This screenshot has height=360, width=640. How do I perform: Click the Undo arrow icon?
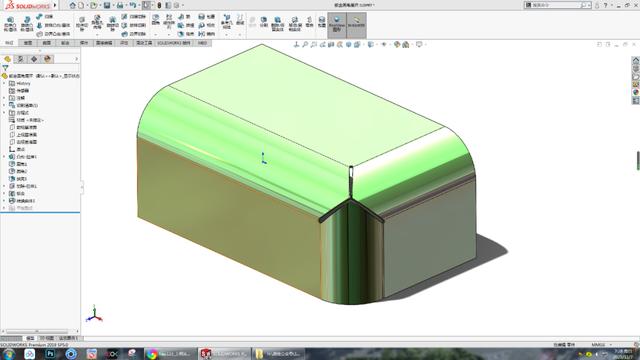click(133, 5)
